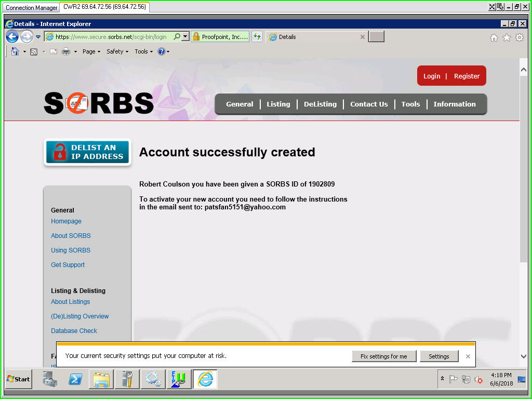Image resolution: width=532 pixels, height=399 pixels.
Task: Open Favorites with the star icon
Action: pyautogui.click(x=507, y=37)
